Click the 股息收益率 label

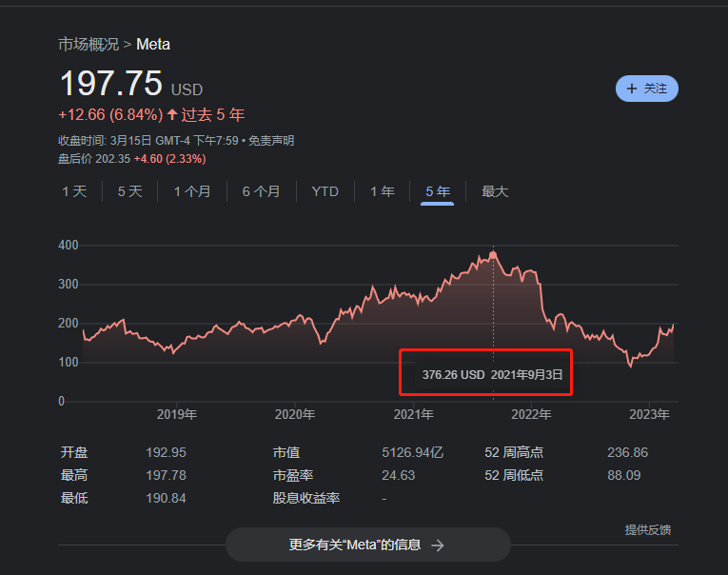[306, 498]
